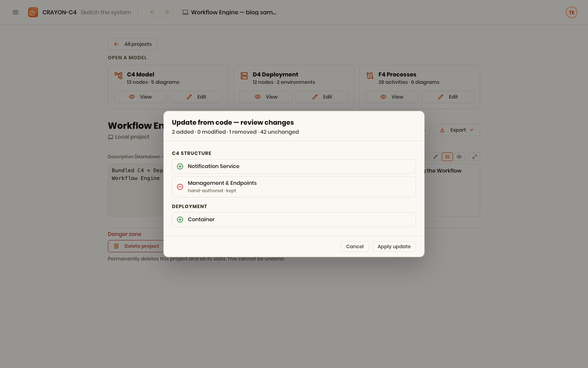Go back with the header left arrow
The image size is (588, 368).
(153, 12)
